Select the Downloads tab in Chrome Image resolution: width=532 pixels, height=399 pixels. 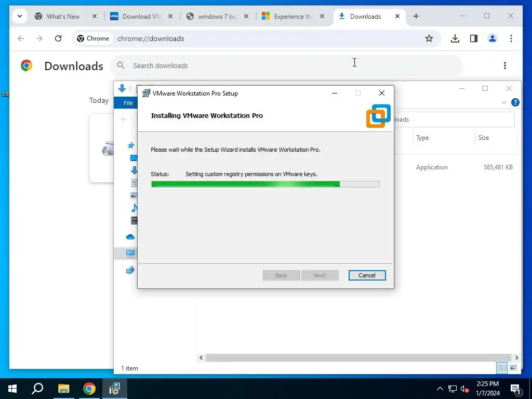click(x=365, y=16)
